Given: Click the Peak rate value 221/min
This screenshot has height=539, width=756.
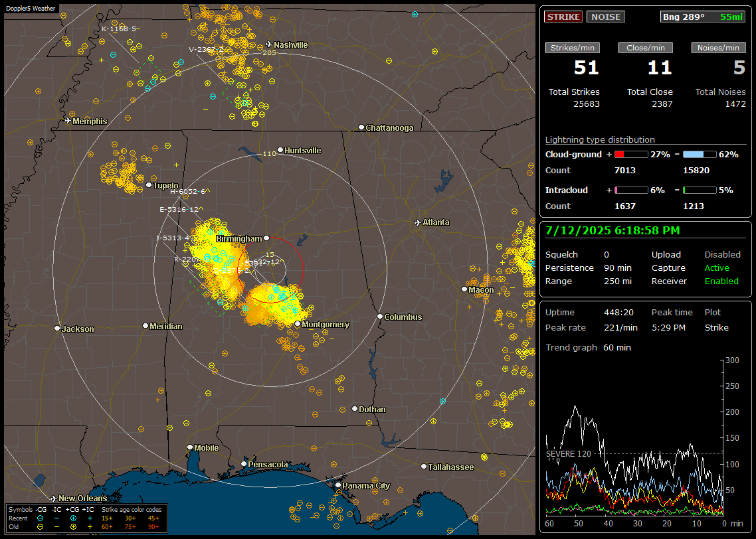Looking at the screenshot, I should pyautogui.click(x=620, y=327).
